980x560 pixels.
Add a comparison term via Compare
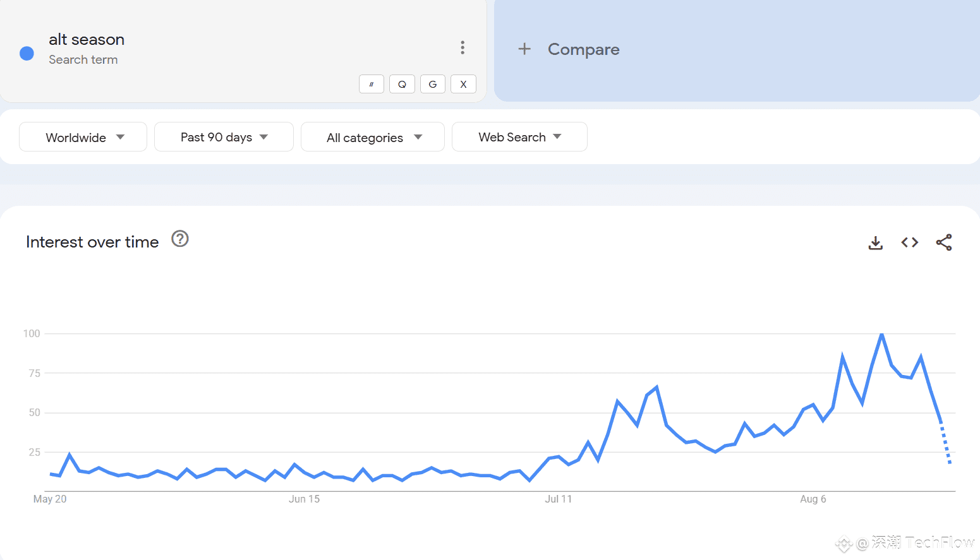(583, 49)
